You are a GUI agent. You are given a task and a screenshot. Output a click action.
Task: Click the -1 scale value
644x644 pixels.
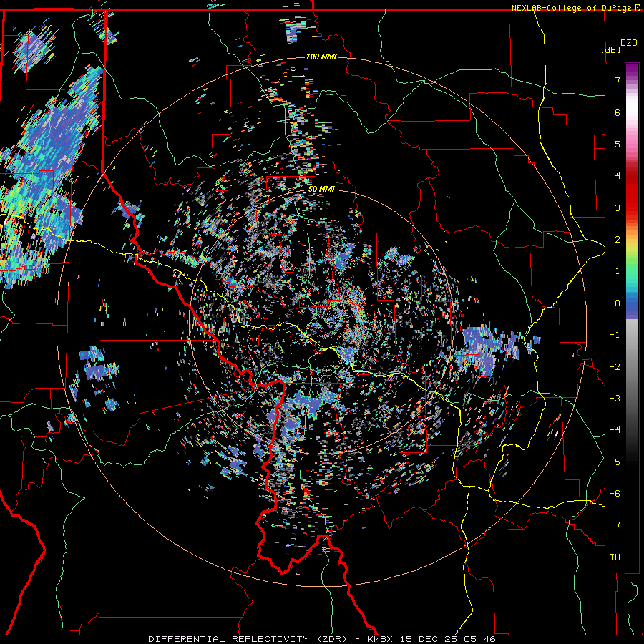[x=615, y=335]
